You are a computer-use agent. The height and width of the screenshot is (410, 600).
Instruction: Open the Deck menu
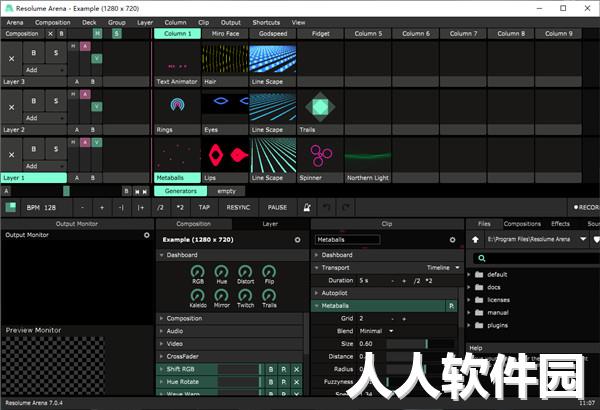coord(89,23)
